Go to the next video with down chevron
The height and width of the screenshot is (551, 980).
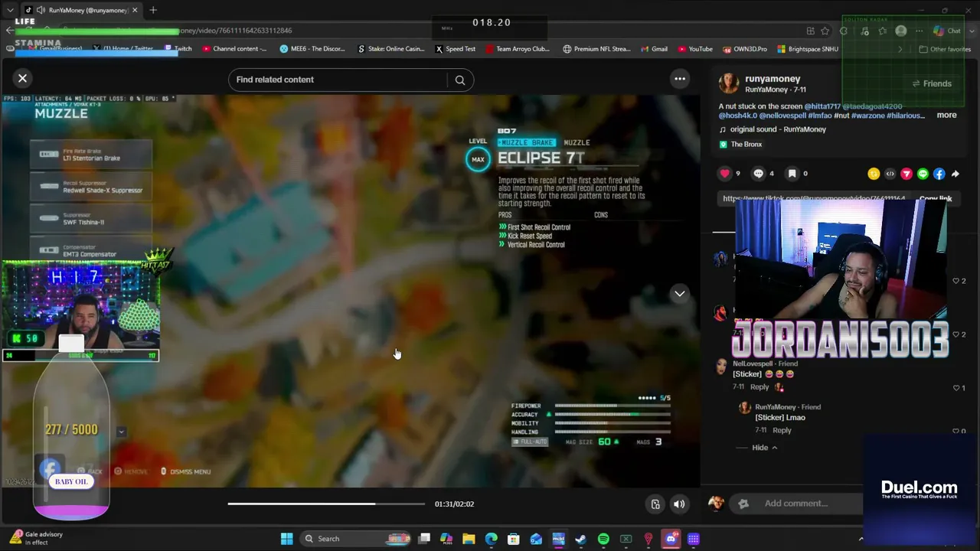tap(679, 294)
